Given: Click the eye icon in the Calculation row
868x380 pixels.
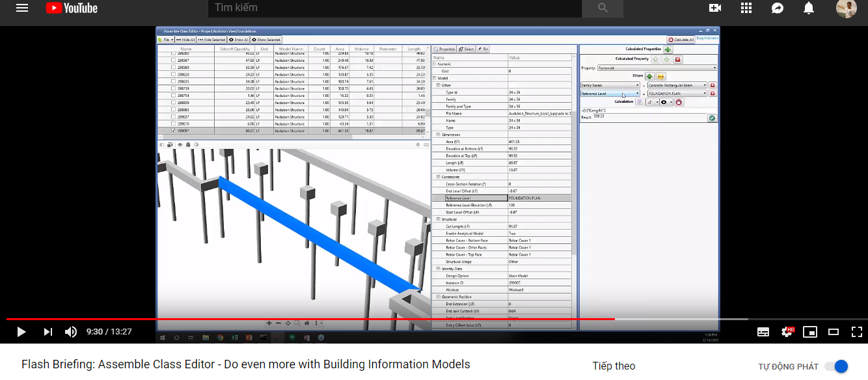Looking at the screenshot, I should point(664,102).
